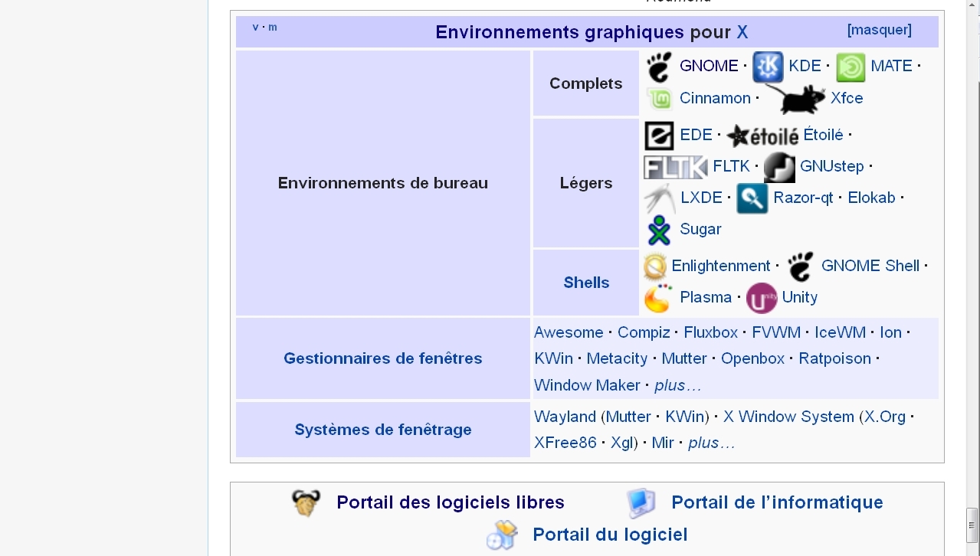The width and height of the screenshot is (980, 556).
Task: Show more windowing systems via 'plus…'
Action: point(711,443)
